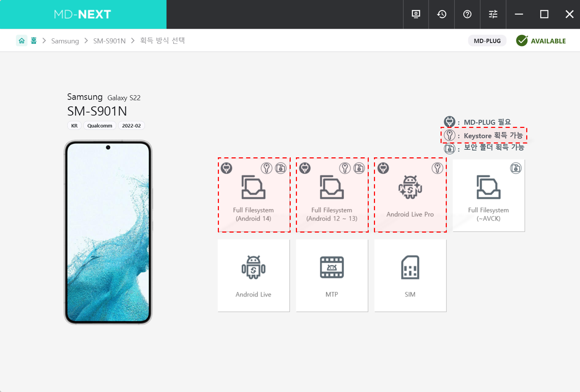Image resolution: width=580 pixels, height=392 pixels.
Task: Click keystore icon on Android 14 tile
Action: 266,168
